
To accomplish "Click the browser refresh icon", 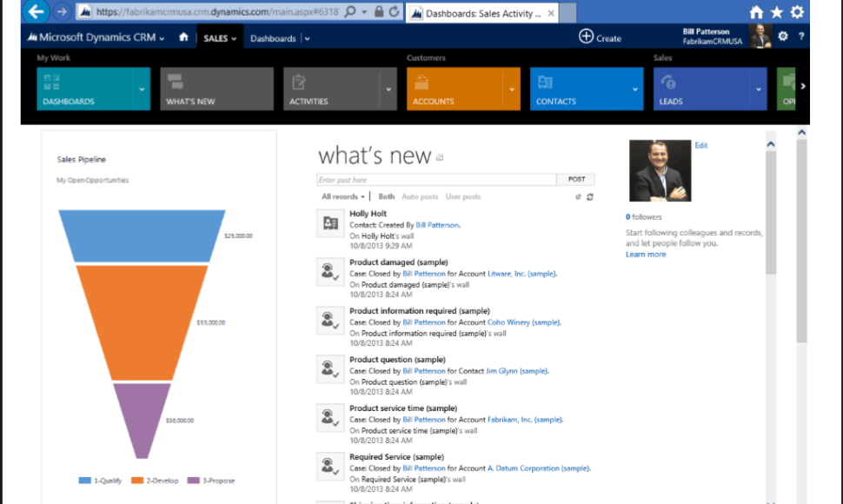I will coord(394,11).
